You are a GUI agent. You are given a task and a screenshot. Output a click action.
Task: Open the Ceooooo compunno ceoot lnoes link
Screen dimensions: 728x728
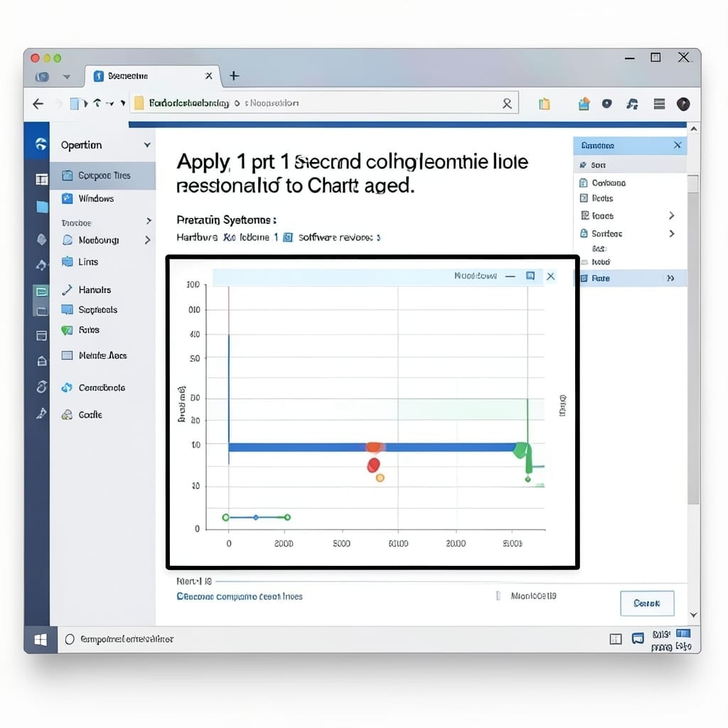point(240,596)
